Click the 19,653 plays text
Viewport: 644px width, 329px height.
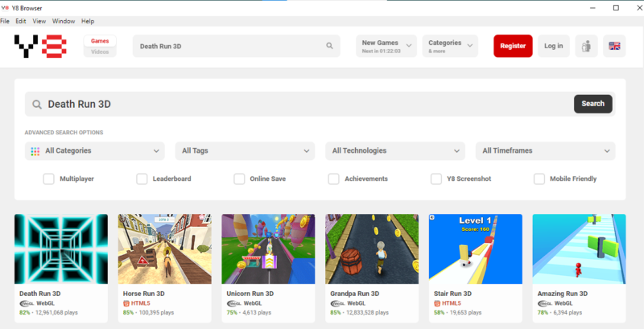coord(466,313)
